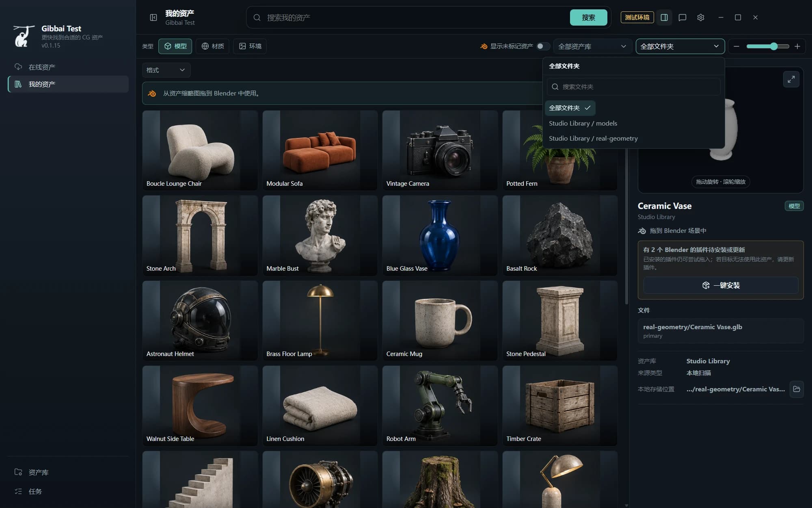Open 任务 at the sidebar bottom
The height and width of the screenshot is (508, 812).
coord(68,491)
